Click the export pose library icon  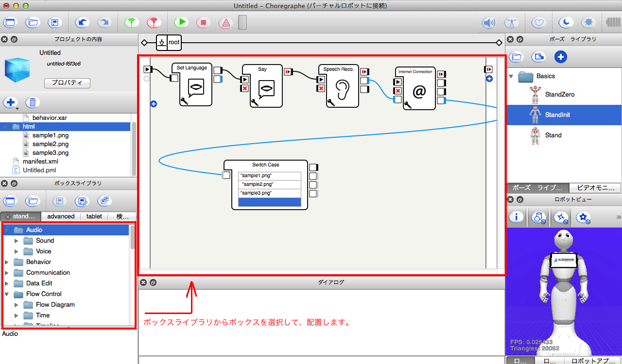pos(538,57)
